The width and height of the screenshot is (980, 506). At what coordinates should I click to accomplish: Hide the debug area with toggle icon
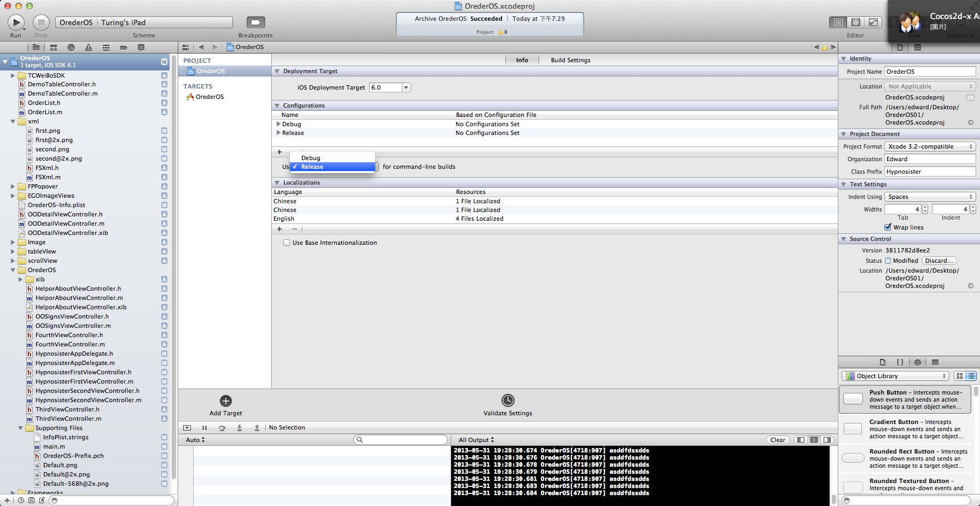tap(187, 428)
